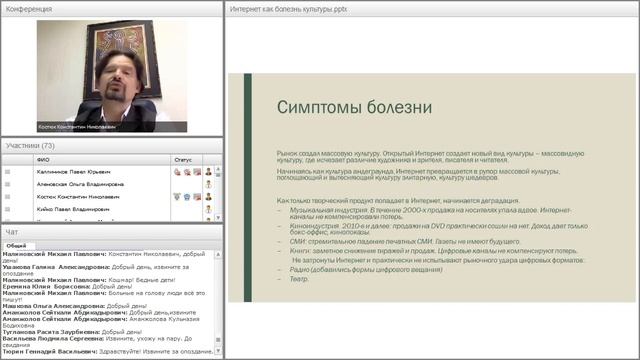Click presentation title Интернет как болезнь культуры.pptx
Screen dimensions: 640x360
point(288,9)
